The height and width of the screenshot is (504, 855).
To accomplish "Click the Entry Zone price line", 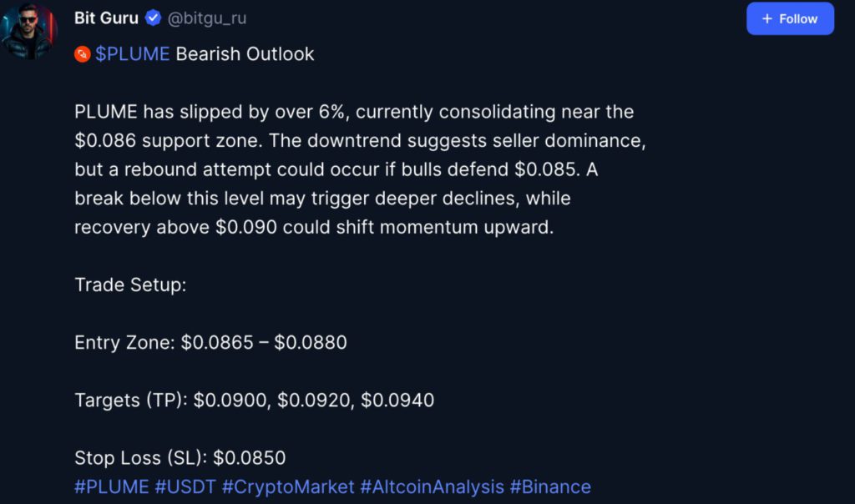I will 210,342.
